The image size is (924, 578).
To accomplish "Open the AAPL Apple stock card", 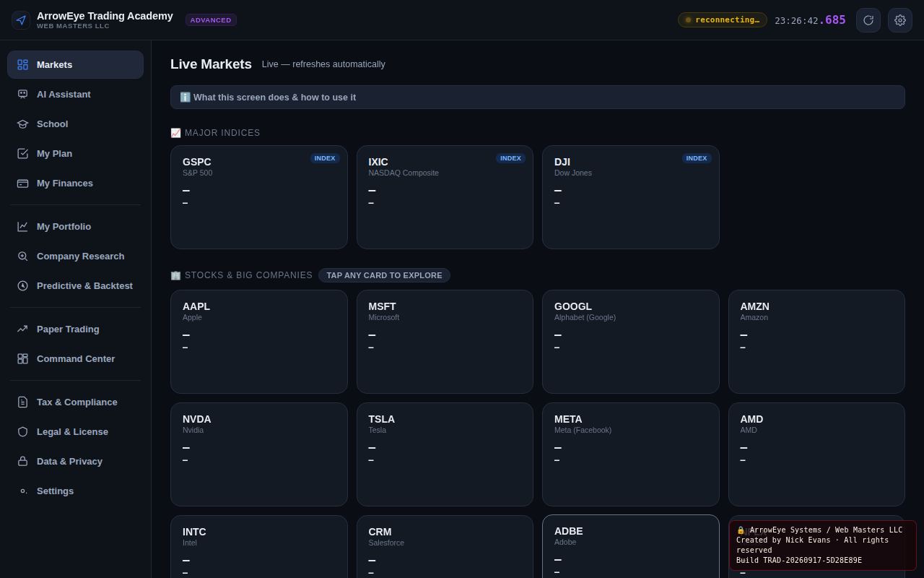I will pos(259,342).
